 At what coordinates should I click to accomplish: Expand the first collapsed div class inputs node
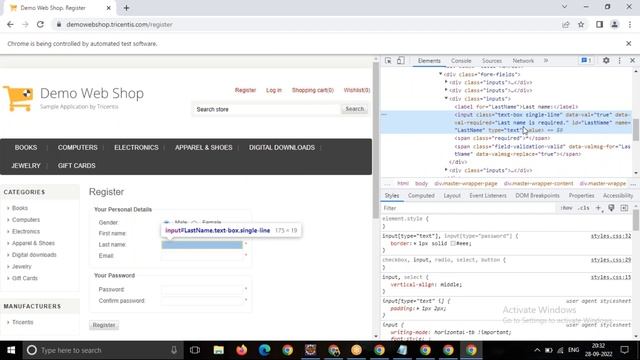point(446,82)
